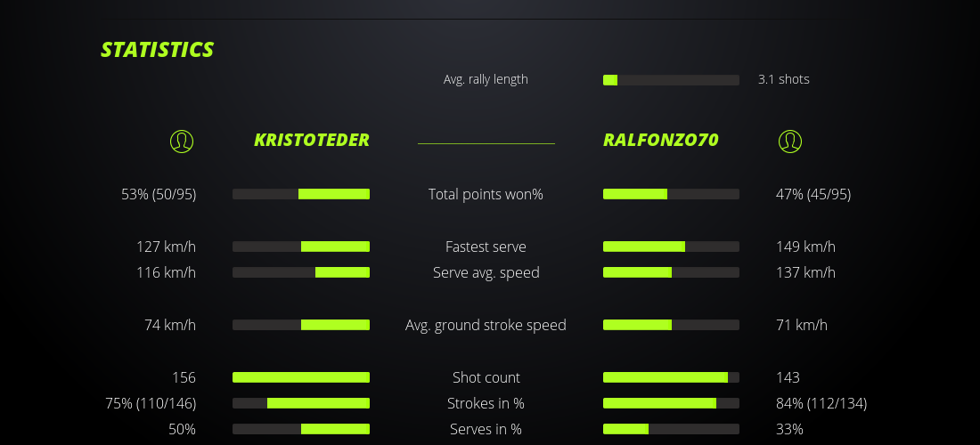The image size is (980, 445).
Task: Click Kristoteder's Serve avg. speed bar
Action: coord(301,272)
